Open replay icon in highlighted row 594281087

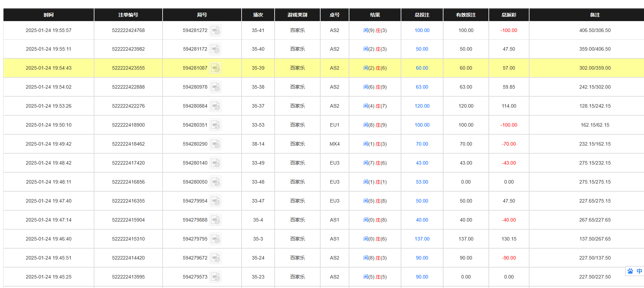pyautogui.click(x=215, y=68)
